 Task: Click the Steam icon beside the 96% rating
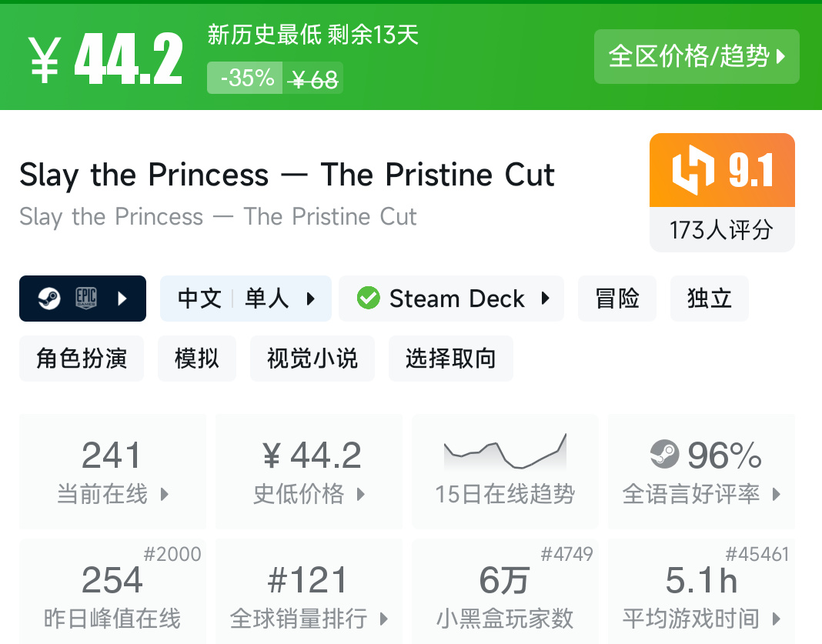click(664, 455)
